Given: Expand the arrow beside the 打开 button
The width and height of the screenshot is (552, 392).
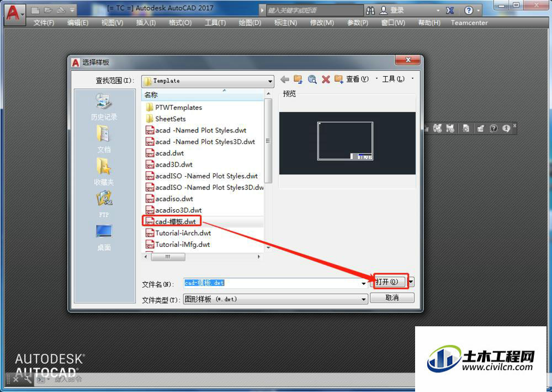Looking at the screenshot, I should click(x=411, y=282).
